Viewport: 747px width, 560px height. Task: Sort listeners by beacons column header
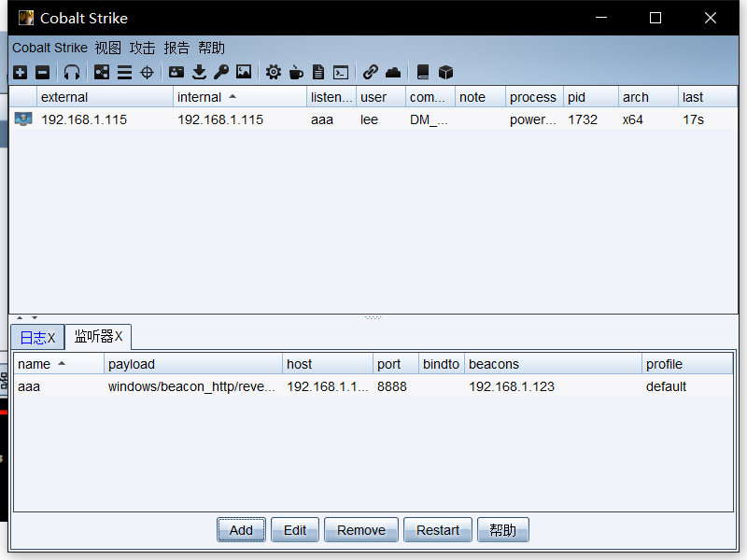[553, 364]
